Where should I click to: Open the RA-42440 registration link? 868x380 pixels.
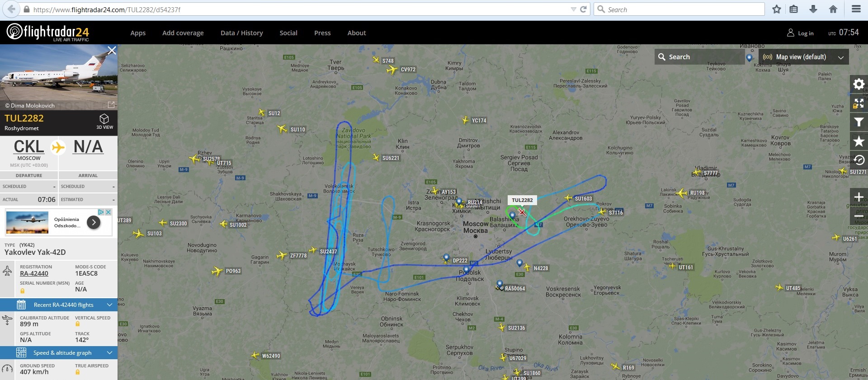(34, 273)
